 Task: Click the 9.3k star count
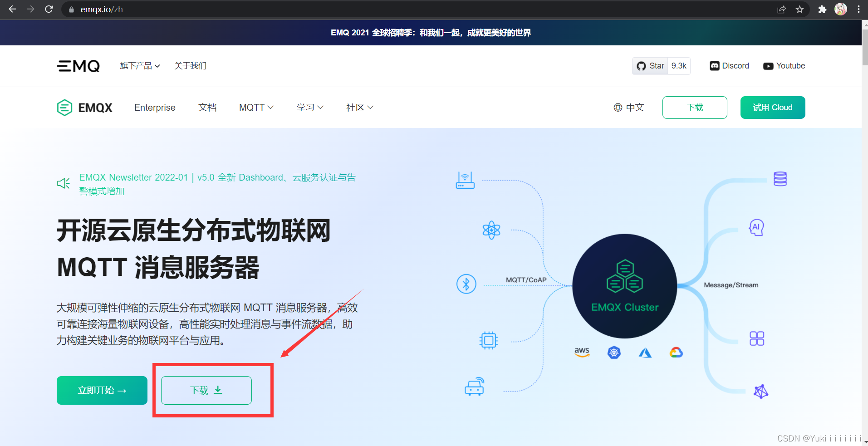[x=679, y=66]
